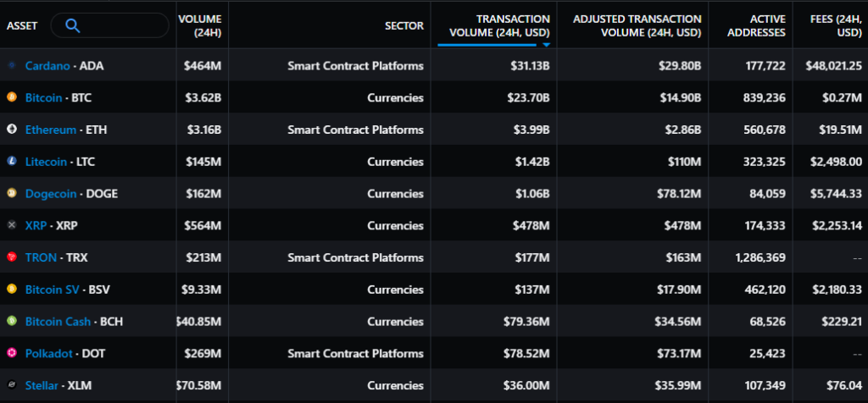The image size is (868, 403).
Task: Click Polkadot's $73.17M adjusted volume
Action: (679, 354)
